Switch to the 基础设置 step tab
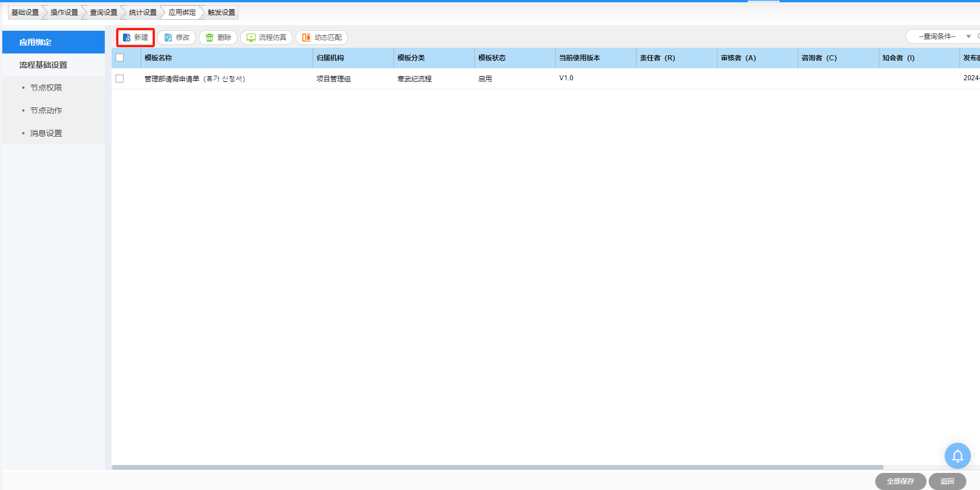980x490 pixels. [25, 13]
